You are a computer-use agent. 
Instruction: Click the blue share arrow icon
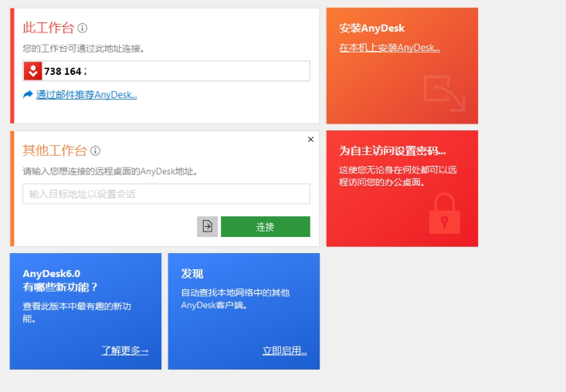pyautogui.click(x=28, y=94)
